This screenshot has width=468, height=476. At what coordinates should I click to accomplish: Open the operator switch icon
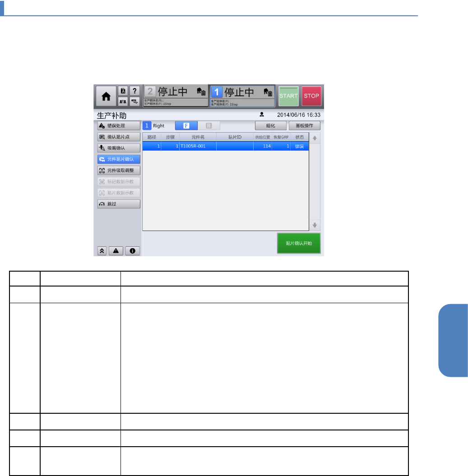[x=123, y=102]
